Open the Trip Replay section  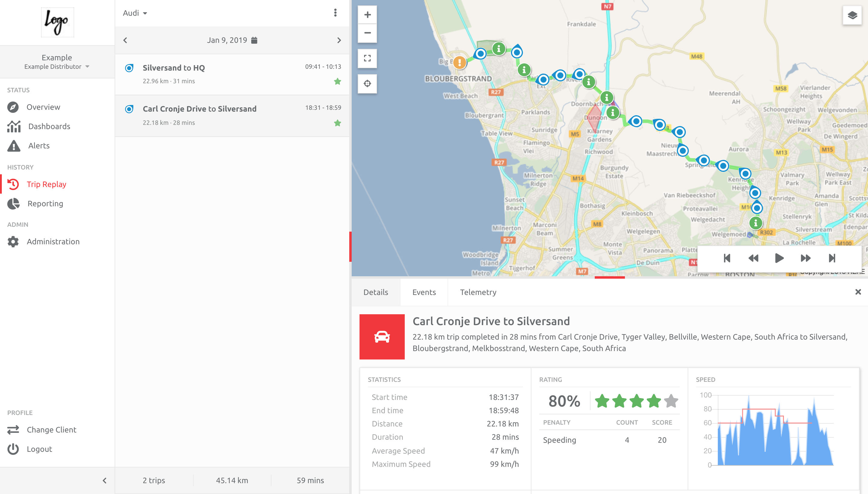(x=46, y=184)
